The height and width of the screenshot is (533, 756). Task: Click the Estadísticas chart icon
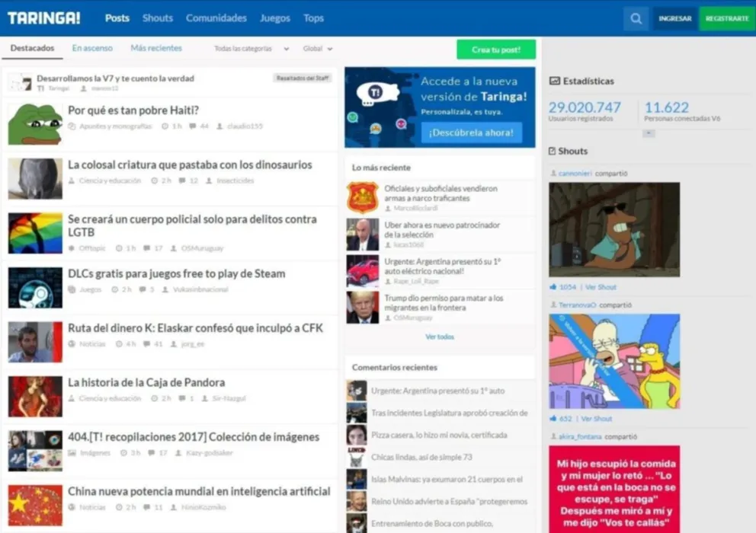tap(556, 81)
